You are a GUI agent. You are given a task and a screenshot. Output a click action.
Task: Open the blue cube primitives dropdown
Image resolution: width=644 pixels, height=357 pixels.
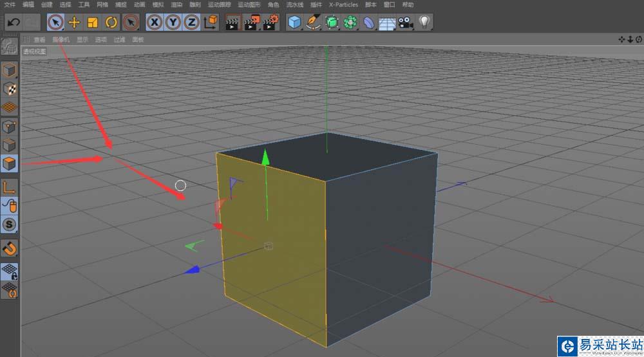click(x=294, y=22)
